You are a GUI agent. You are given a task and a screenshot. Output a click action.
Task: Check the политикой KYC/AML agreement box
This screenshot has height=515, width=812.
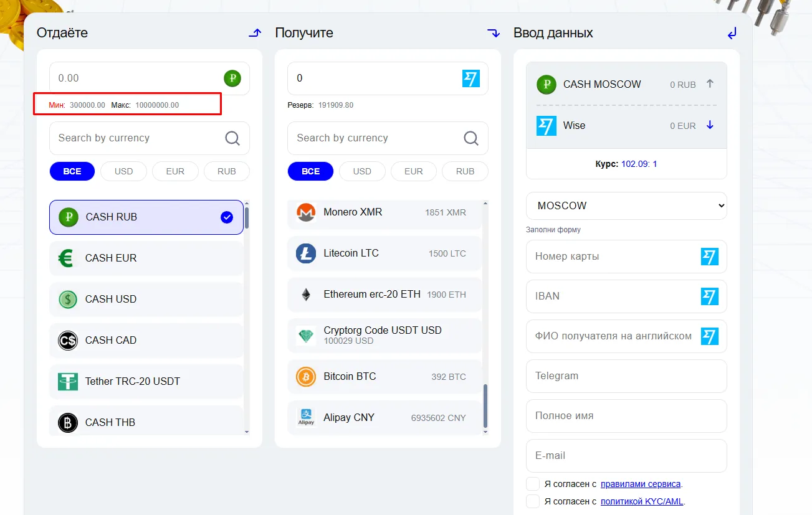(533, 501)
